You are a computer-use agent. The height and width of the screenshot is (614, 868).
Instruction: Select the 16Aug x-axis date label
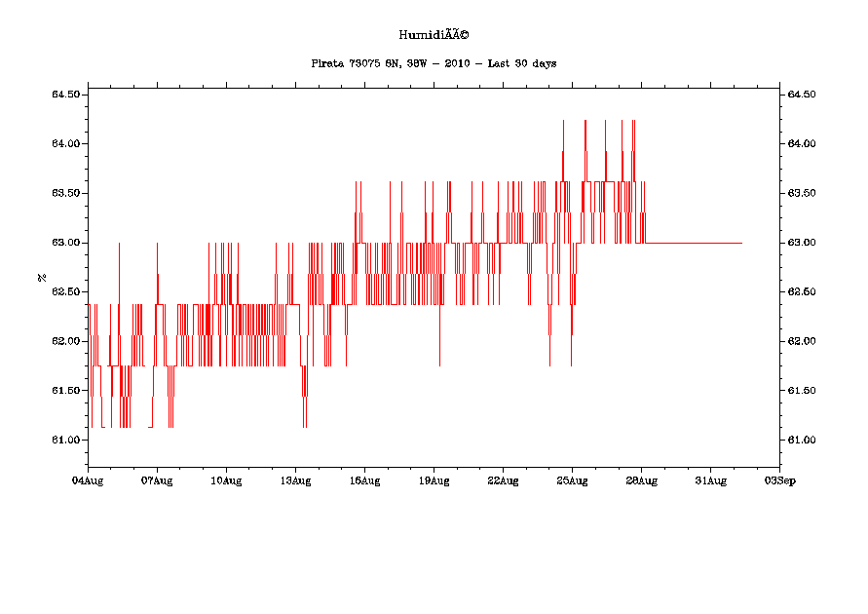tap(364, 480)
